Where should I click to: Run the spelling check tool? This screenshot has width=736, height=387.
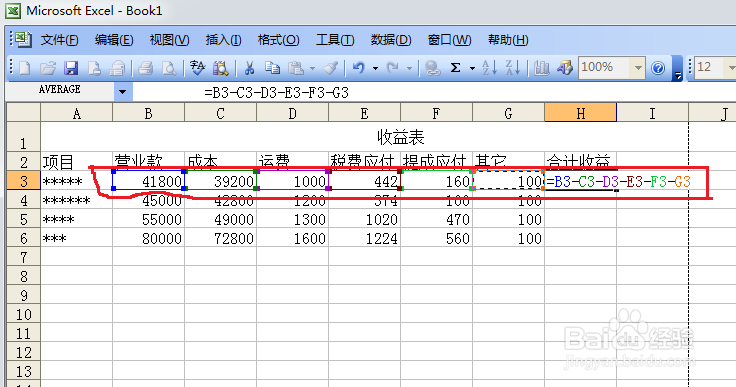point(198,69)
